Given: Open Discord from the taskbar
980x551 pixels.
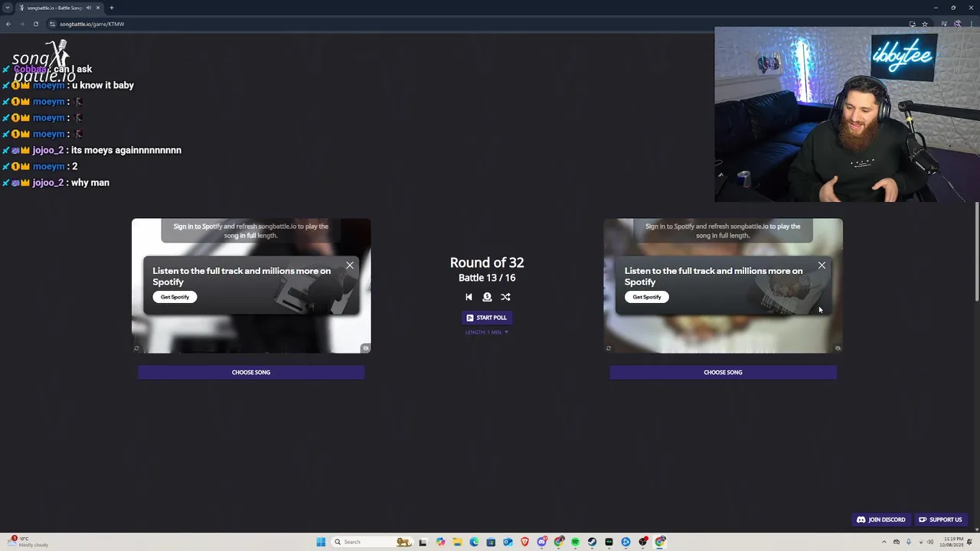Looking at the screenshot, I should [542, 542].
